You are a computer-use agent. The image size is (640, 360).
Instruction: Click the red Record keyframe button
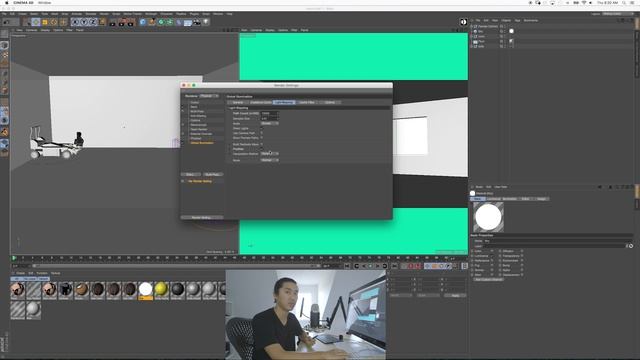[411, 266]
